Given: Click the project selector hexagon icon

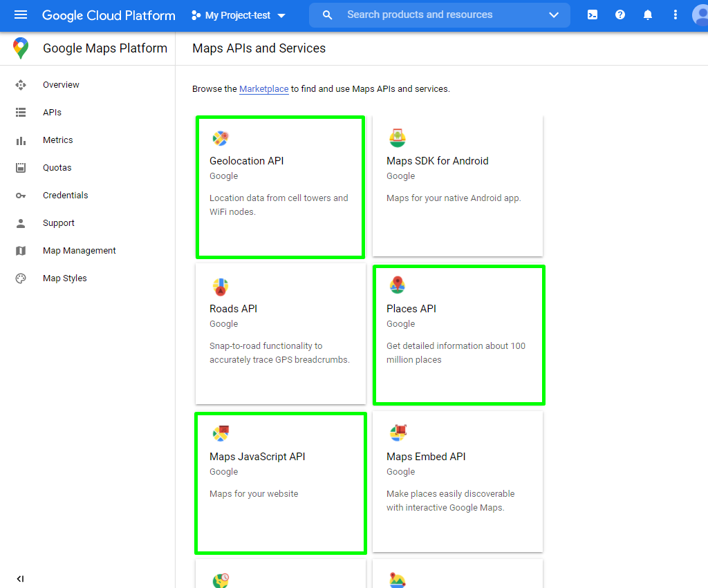Looking at the screenshot, I should [196, 15].
